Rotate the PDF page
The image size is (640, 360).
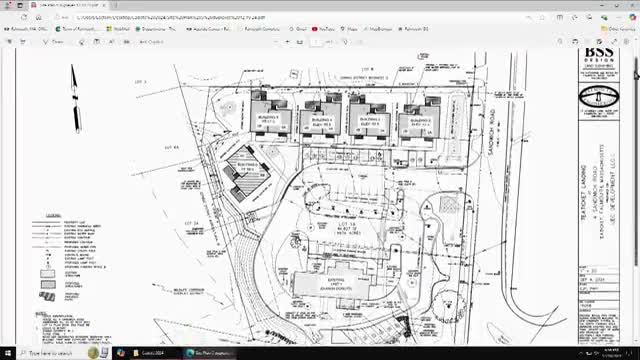pyautogui.click(x=345, y=42)
